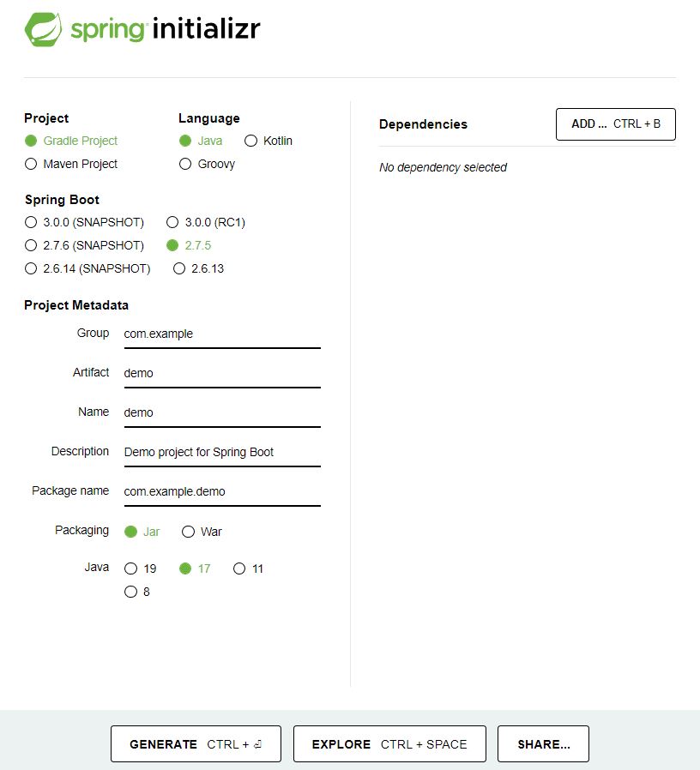
Task: Click the Language heading
Action: pyautogui.click(x=208, y=118)
